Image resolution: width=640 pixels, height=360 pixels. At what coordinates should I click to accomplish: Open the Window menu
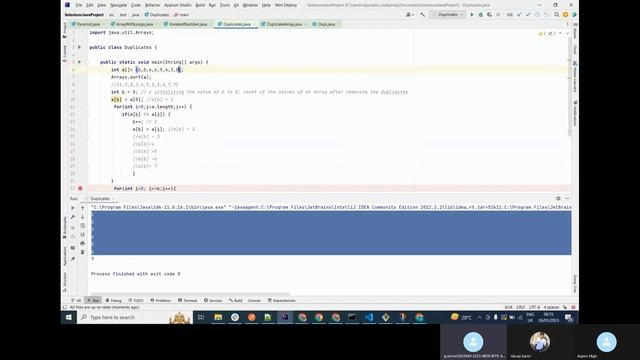250,5
